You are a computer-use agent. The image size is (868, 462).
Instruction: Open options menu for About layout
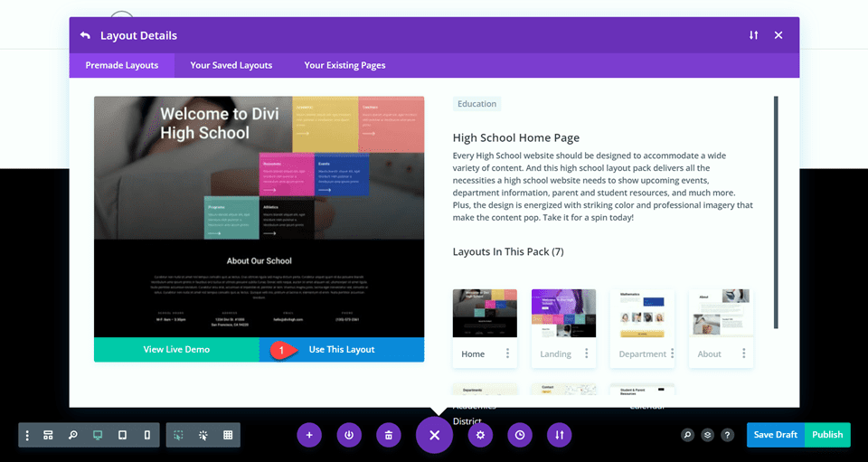coord(743,354)
